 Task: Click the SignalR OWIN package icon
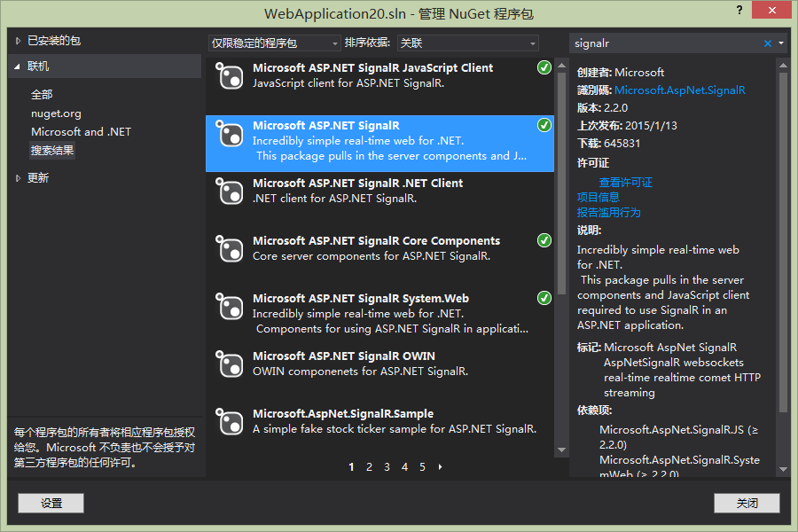229,364
